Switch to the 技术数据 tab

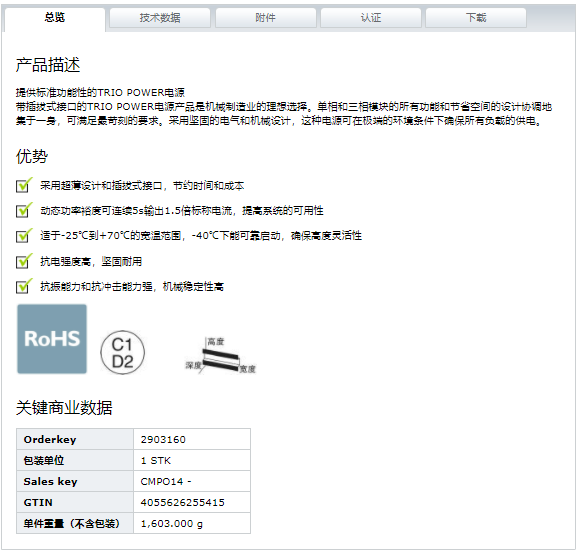(160, 18)
